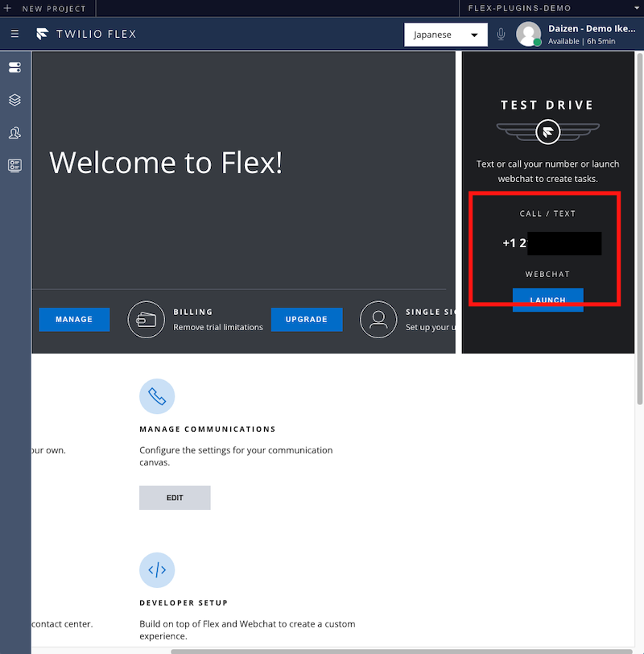The width and height of the screenshot is (644, 654).
Task: Open the Japanese language dropdown
Action: [446, 35]
